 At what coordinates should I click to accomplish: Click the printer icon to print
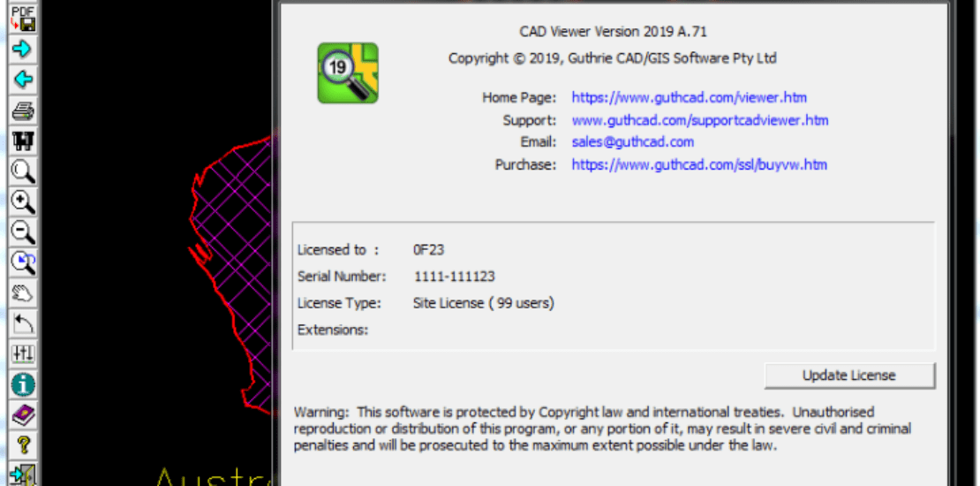pyautogui.click(x=23, y=110)
